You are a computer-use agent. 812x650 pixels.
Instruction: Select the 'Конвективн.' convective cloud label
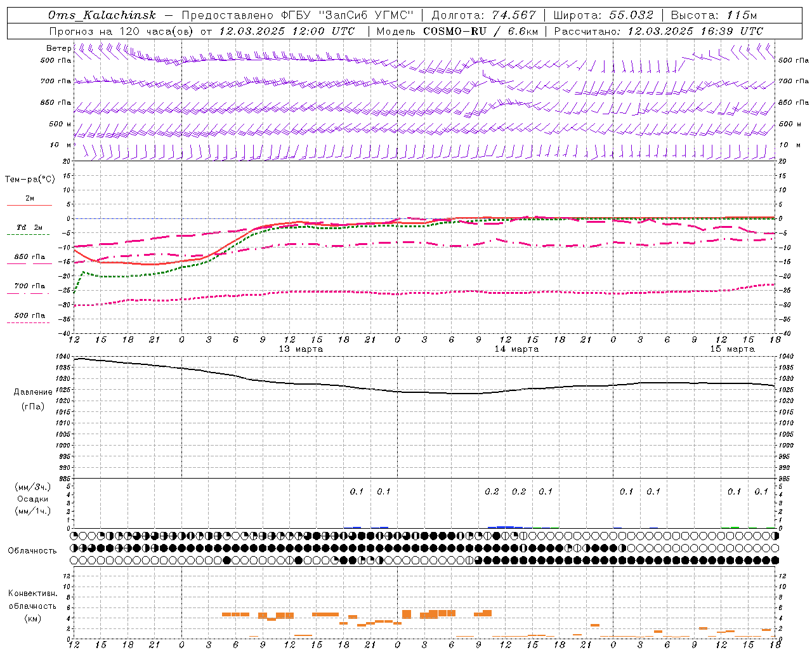32,594
